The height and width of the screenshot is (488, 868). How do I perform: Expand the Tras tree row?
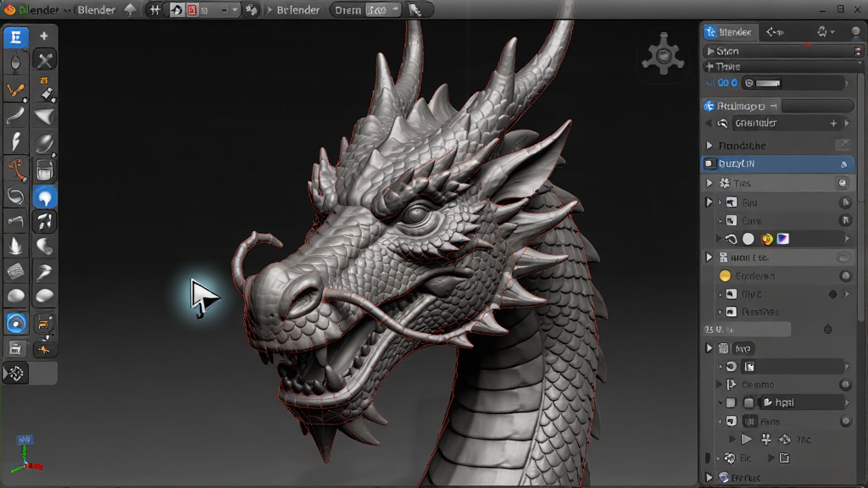coord(709,183)
